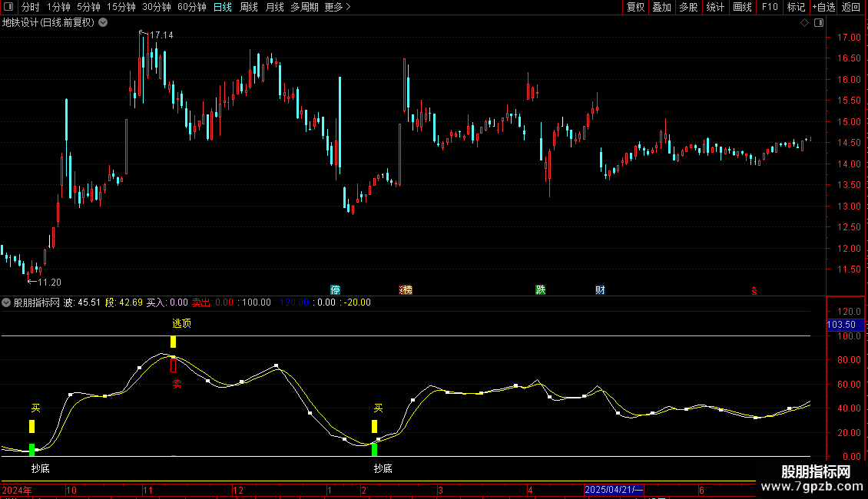The image size is (868, 499).
Task: Click the red 卖 signal marker
Action: (177, 383)
